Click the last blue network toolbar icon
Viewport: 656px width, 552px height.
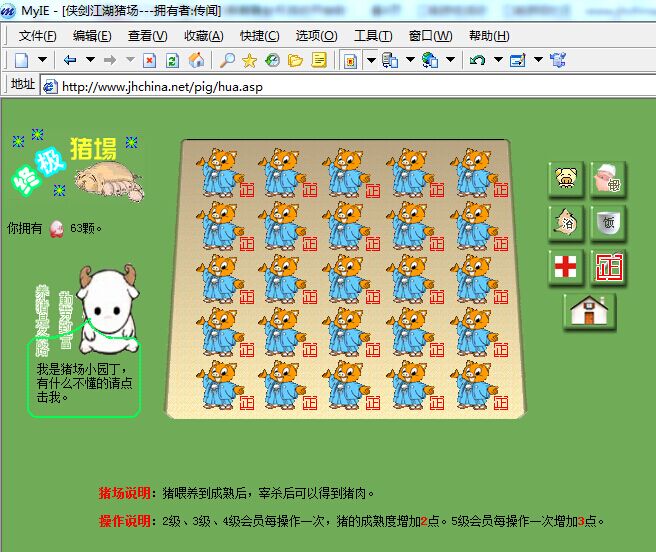(x=558, y=60)
